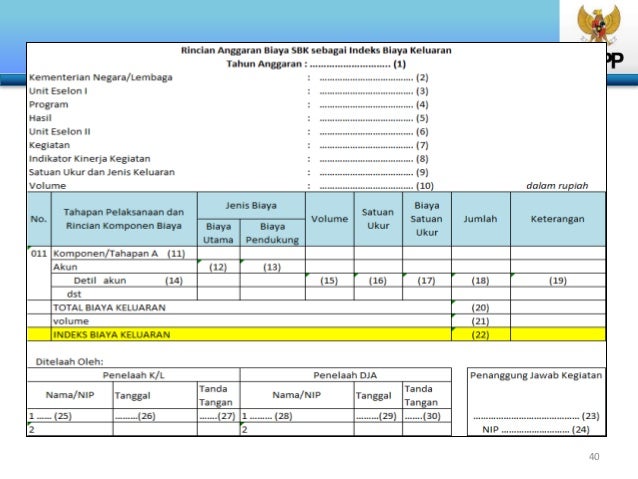The width and height of the screenshot is (638, 479).
Task: Click 'Satuan Ukur dan Jenis Keluaran' label
Action: pyautogui.click(x=102, y=172)
